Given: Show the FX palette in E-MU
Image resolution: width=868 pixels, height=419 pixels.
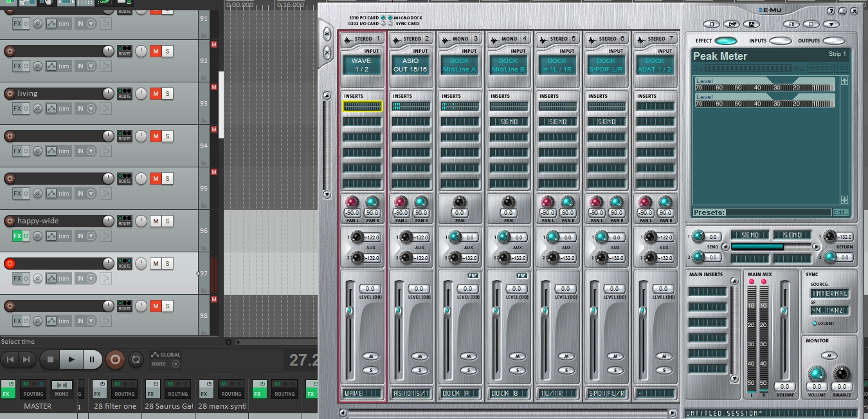Looking at the screenshot, I should point(791,24).
